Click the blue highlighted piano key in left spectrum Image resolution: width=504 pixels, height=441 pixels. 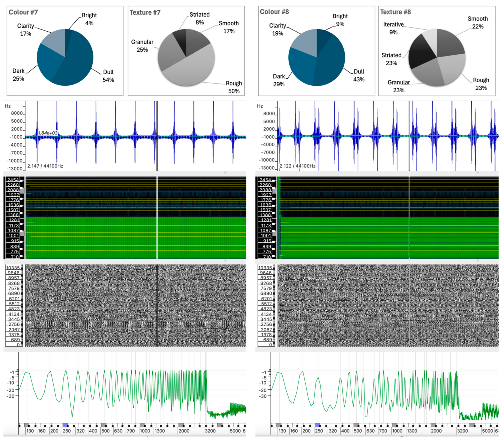point(65,425)
